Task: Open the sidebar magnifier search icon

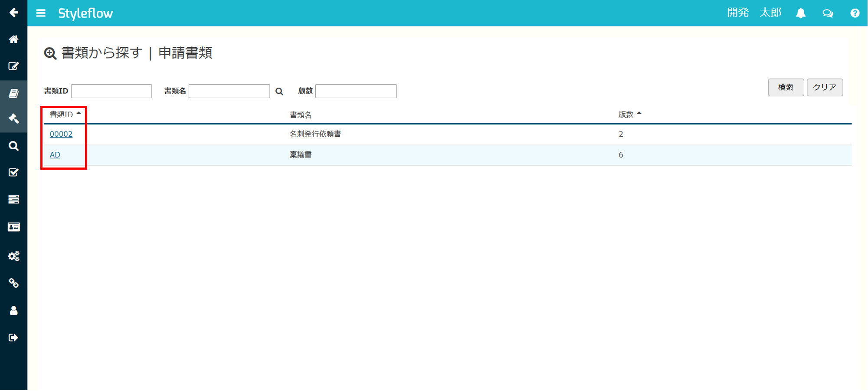Action: point(13,146)
